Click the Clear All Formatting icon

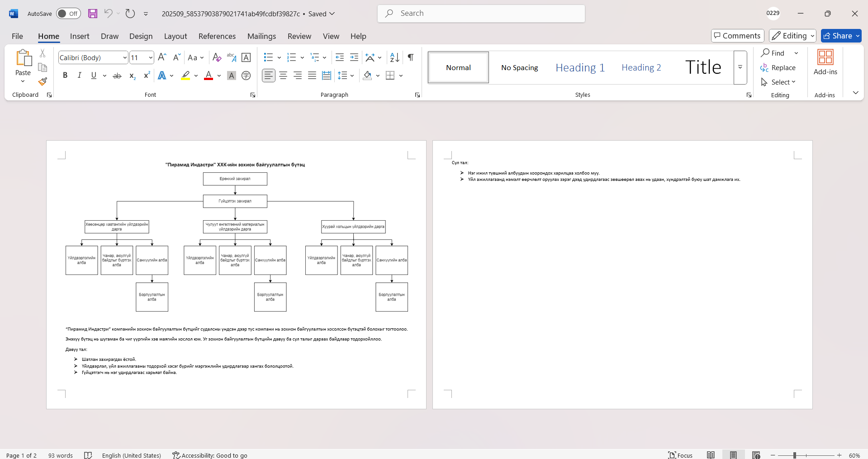coord(217,57)
